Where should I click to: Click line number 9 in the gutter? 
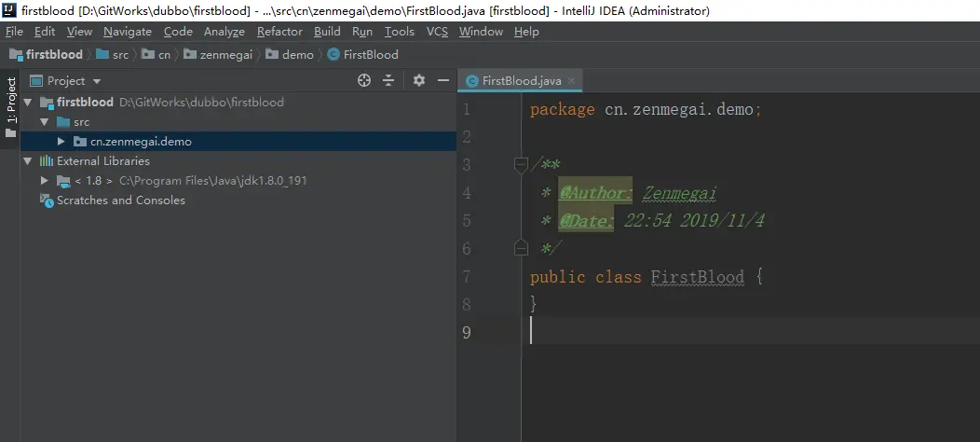[x=467, y=333]
